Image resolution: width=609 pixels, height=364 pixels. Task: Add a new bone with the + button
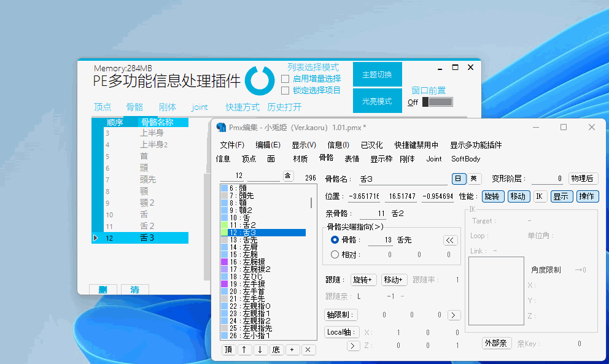point(292,349)
